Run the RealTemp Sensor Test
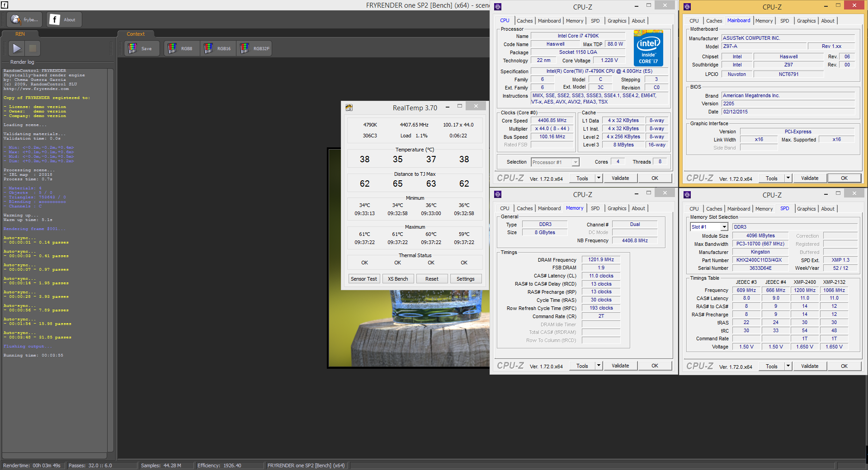 pos(364,279)
